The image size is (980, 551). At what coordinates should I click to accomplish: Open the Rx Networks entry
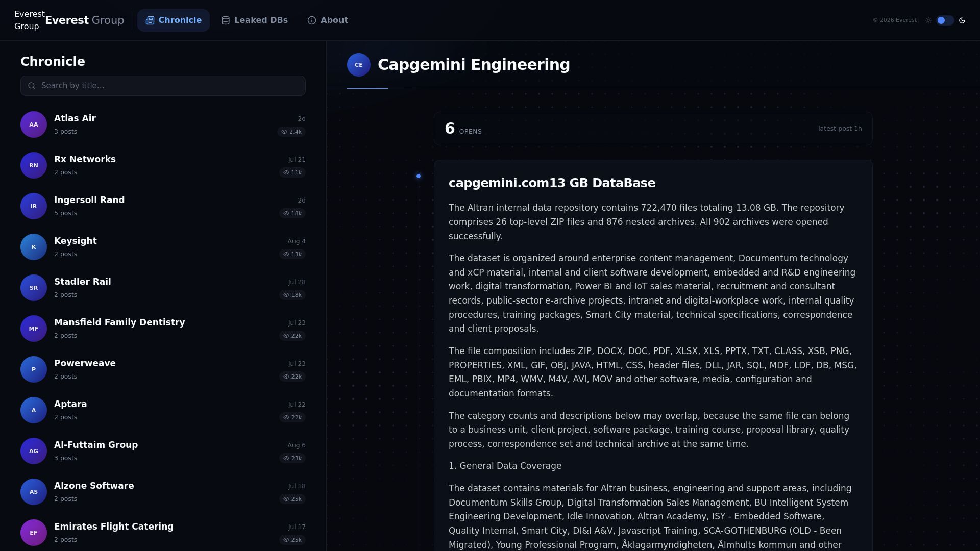(163, 165)
